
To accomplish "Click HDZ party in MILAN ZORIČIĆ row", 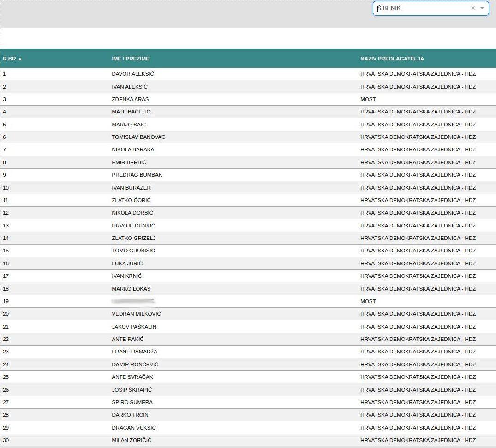I will click(418, 440).
